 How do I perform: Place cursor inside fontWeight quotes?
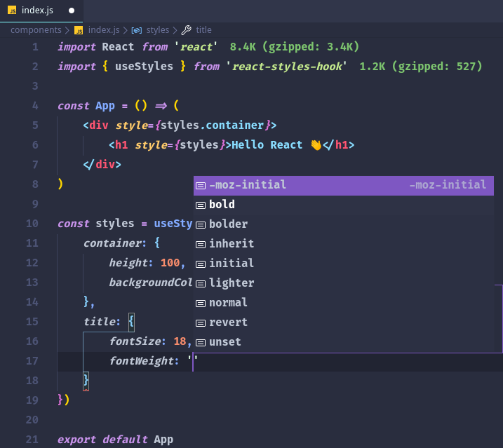193,361
